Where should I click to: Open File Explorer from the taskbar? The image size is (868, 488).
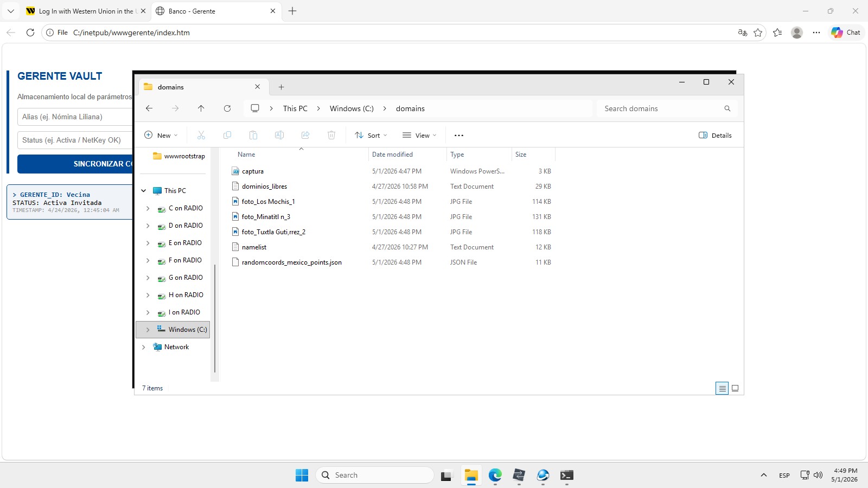pyautogui.click(x=471, y=476)
